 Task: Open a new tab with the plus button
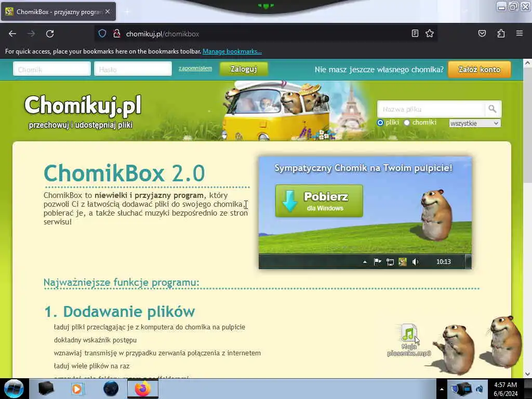127,12
